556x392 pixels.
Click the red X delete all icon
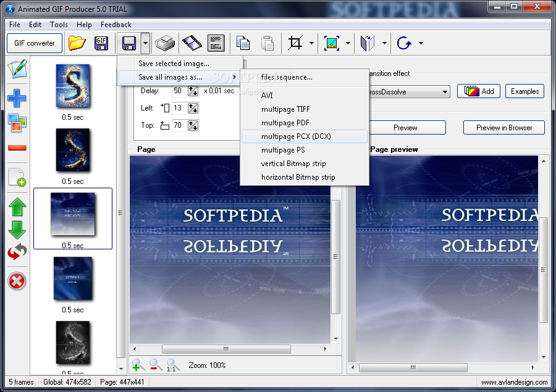tap(17, 281)
